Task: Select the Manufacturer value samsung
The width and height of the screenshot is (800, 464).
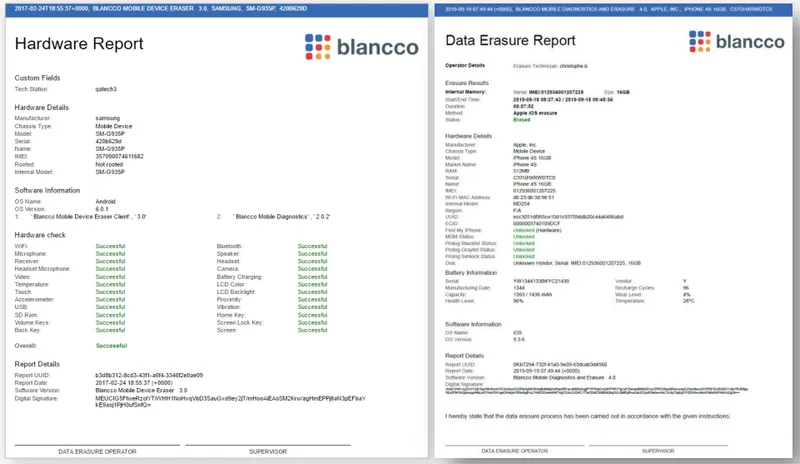Action: click(108, 118)
